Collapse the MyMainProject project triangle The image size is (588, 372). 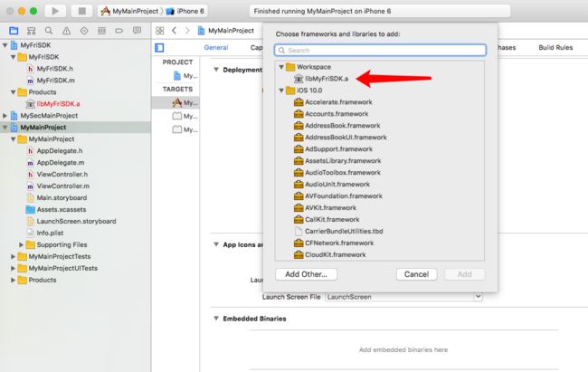pos(5,128)
